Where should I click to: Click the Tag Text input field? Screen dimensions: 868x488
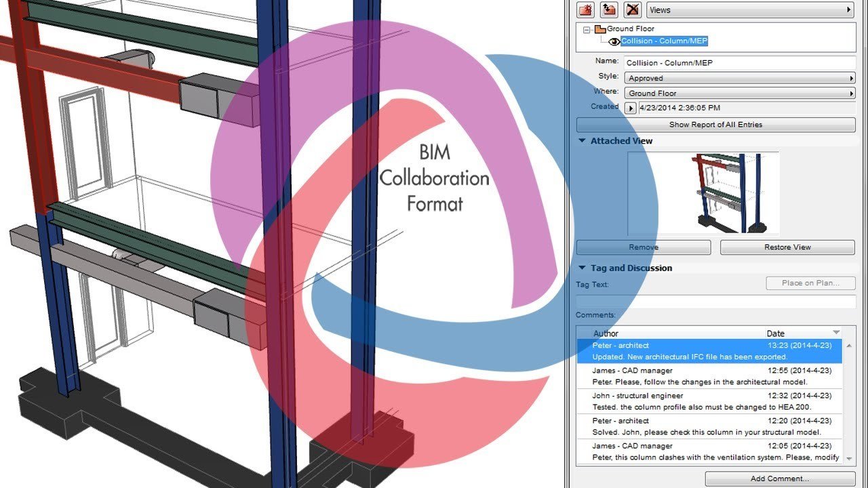715,302
